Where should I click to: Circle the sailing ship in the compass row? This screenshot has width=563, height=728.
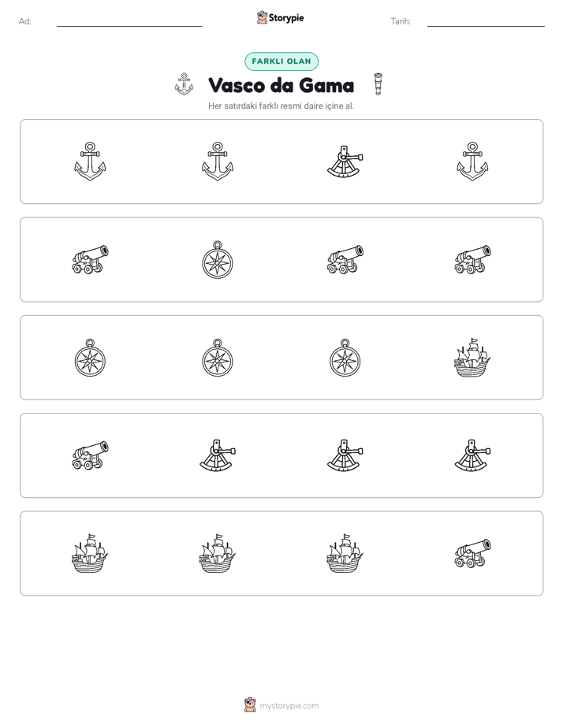[x=472, y=358]
